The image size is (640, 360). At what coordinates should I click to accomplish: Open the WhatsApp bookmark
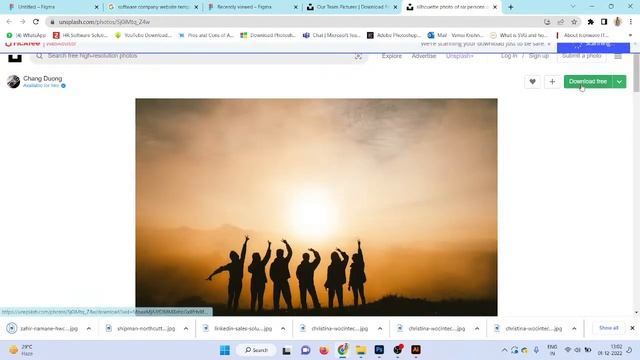point(27,36)
